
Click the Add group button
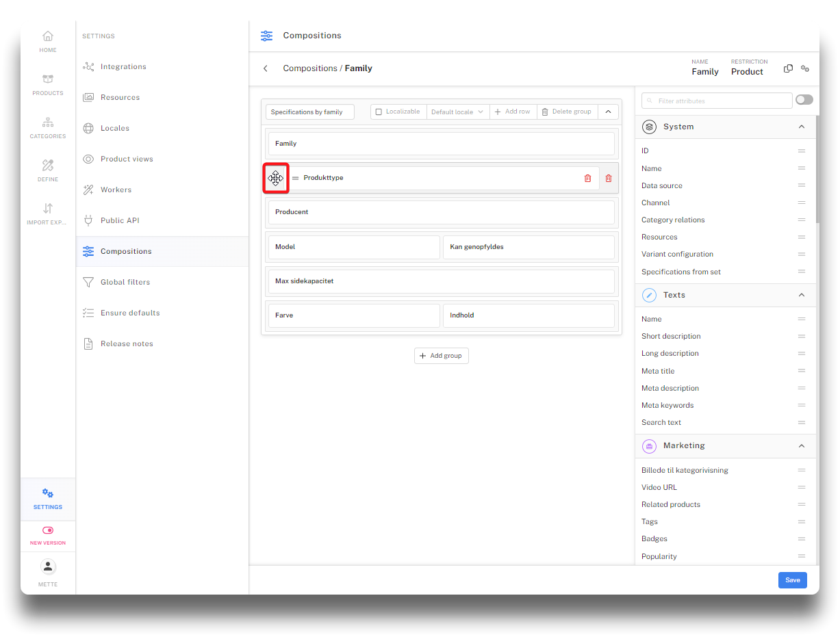point(442,356)
